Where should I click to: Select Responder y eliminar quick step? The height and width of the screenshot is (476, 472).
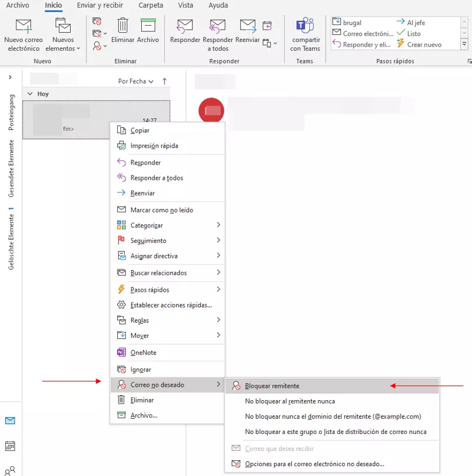[x=362, y=44]
